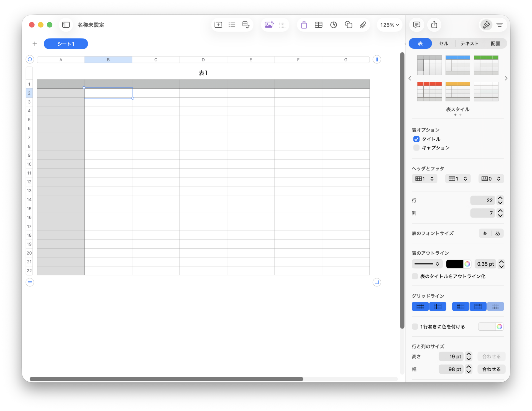
Task: Open the 125% zoom dropdown
Action: click(389, 25)
